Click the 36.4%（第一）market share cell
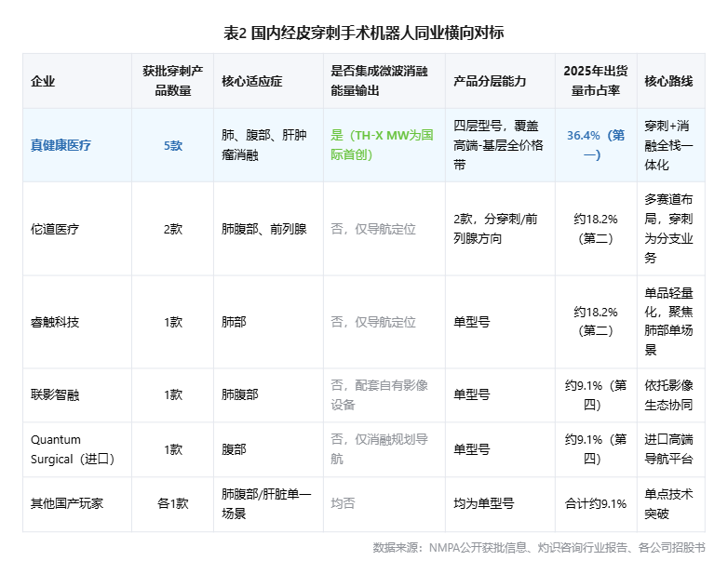 click(x=596, y=145)
